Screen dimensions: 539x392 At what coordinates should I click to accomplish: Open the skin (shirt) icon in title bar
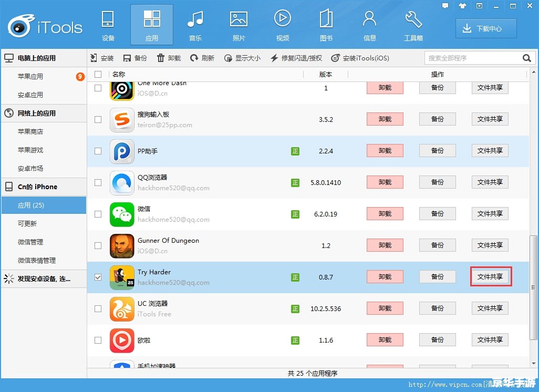[462, 6]
